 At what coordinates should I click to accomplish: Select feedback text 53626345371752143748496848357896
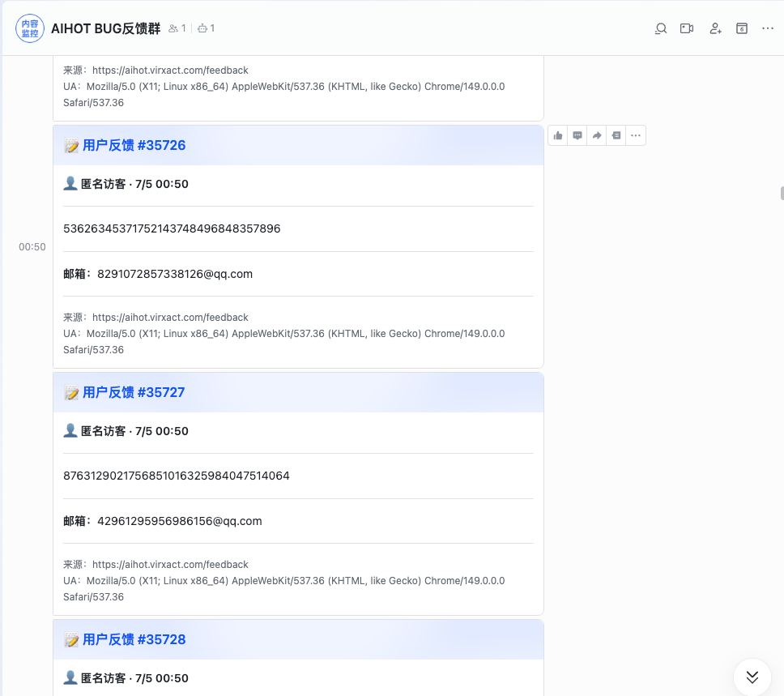click(172, 228)
